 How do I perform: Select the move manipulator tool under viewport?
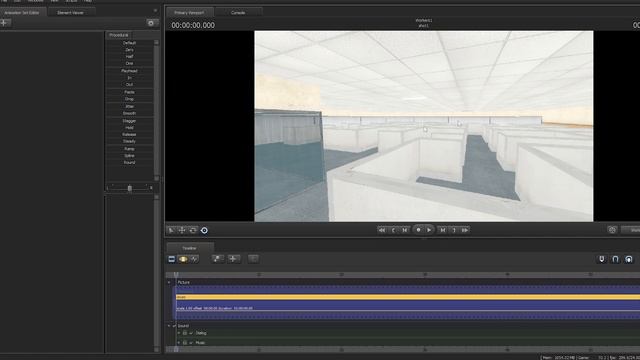(182, 230)
